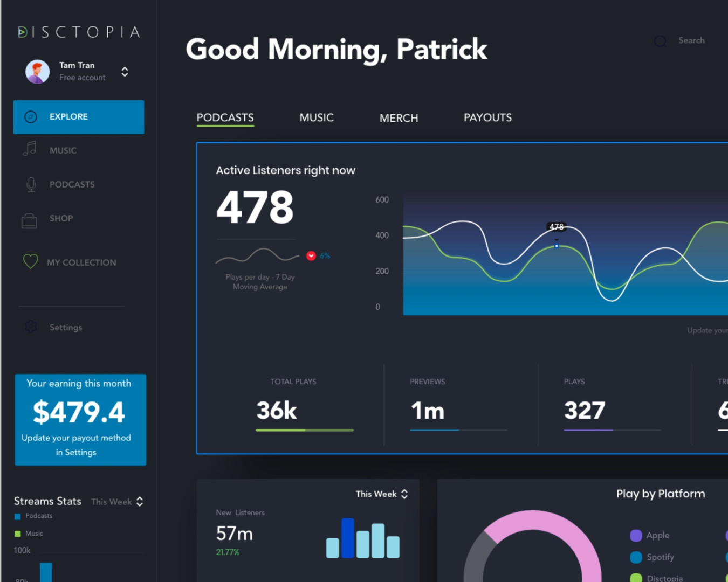
Task: Expand the Tam Tran account switcher
Action: (x=125, y=72)
